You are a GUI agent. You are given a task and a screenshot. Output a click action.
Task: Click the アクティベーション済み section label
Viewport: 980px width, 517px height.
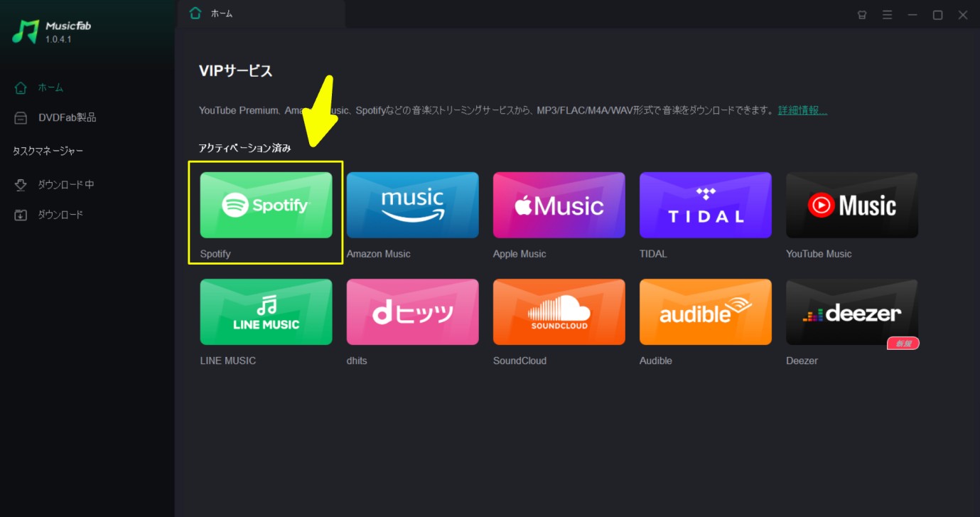click(x=245, y=149)
